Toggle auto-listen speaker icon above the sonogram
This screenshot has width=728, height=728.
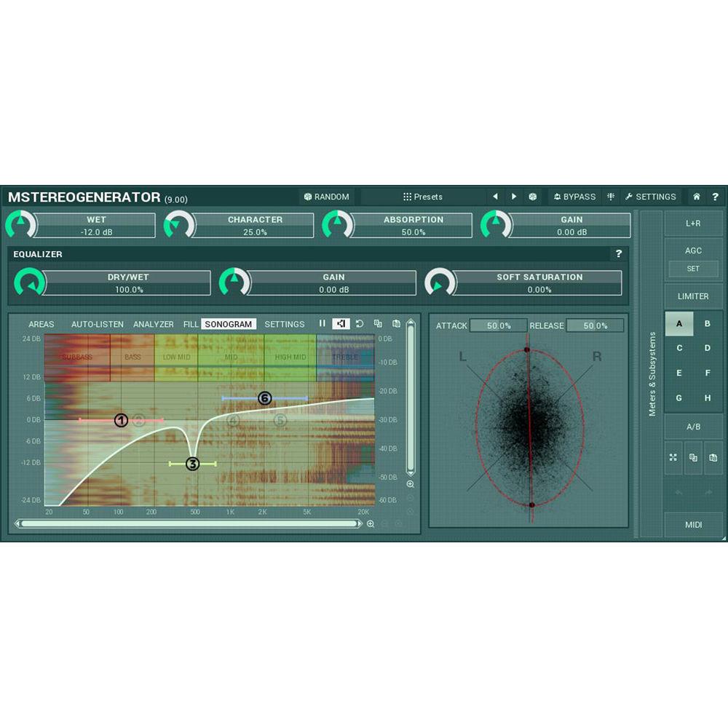(x=341, y=324)
